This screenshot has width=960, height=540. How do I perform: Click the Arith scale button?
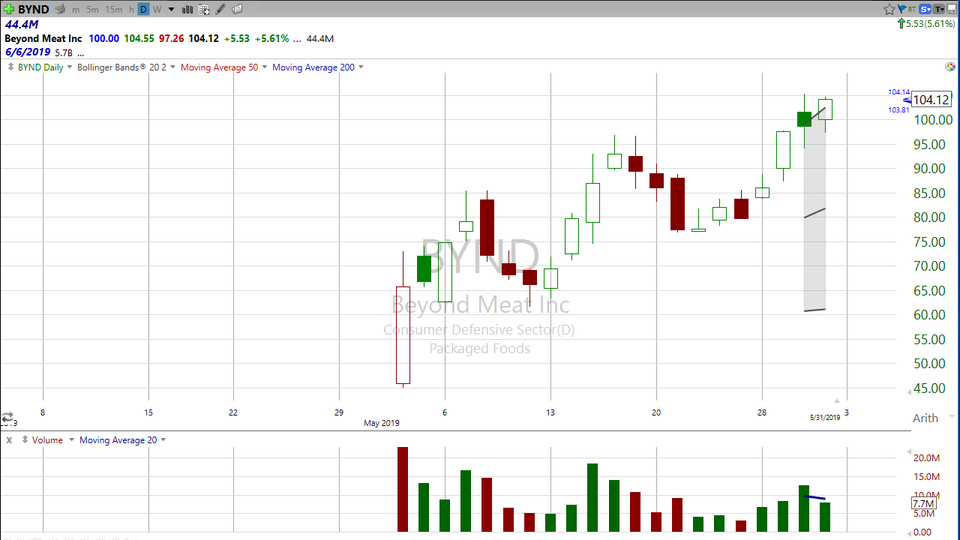coord(925,418)
